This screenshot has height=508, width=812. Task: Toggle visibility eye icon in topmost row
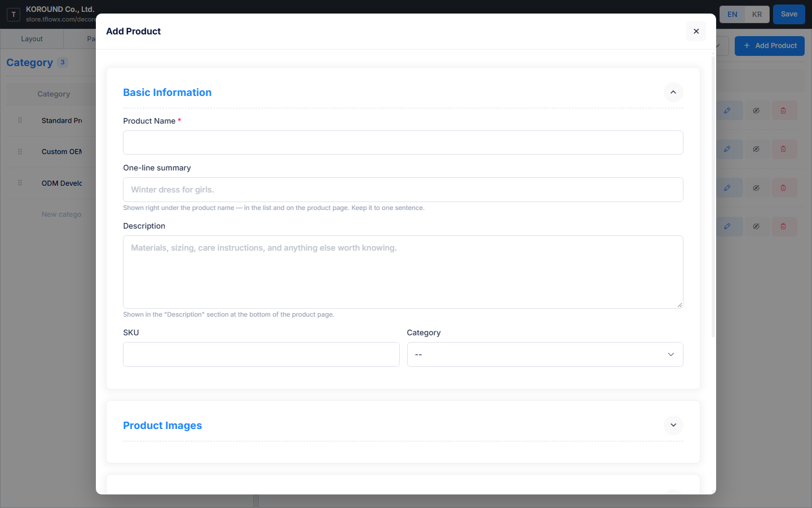(x=756, y=111)
